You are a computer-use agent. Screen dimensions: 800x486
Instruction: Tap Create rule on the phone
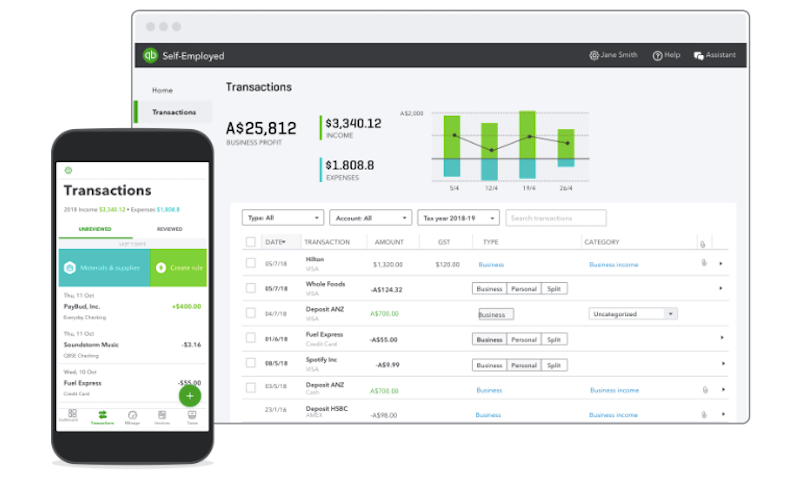click(x=179, y=268)
